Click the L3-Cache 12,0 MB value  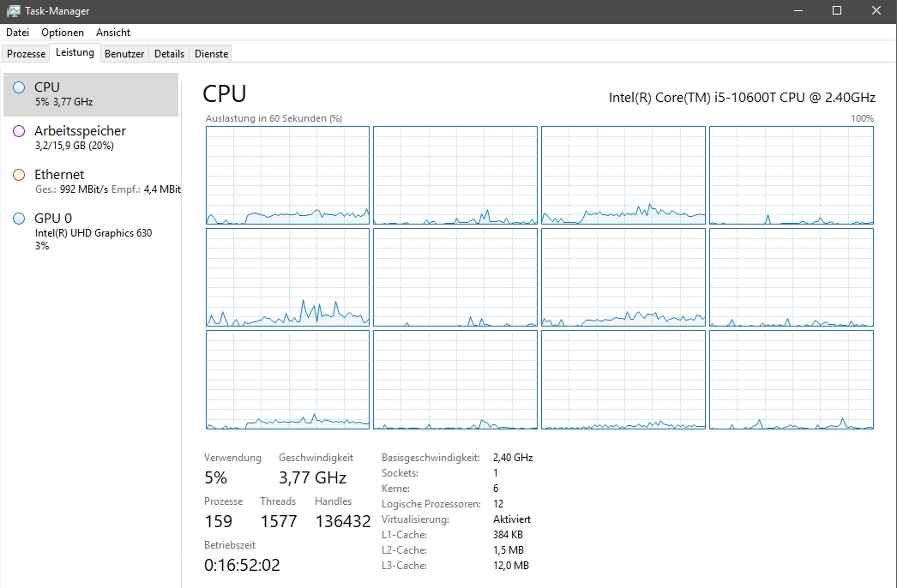pyautogui.click(x=511, y=566)
